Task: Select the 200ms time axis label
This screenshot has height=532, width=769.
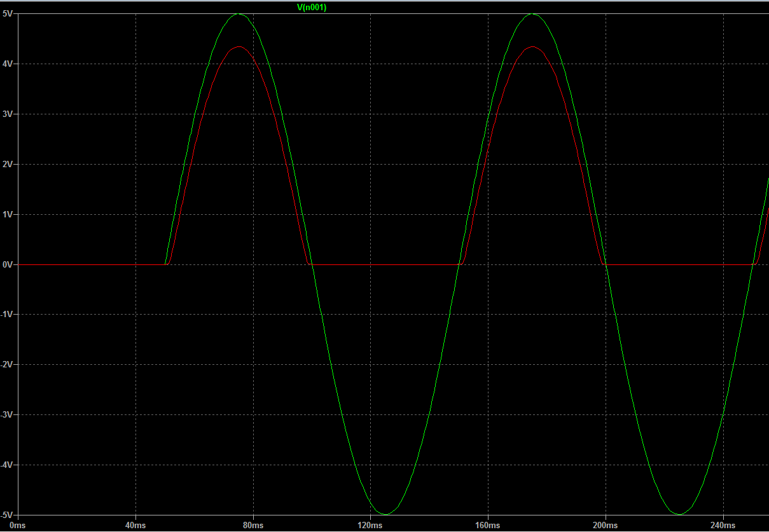Action: (605, 526)
